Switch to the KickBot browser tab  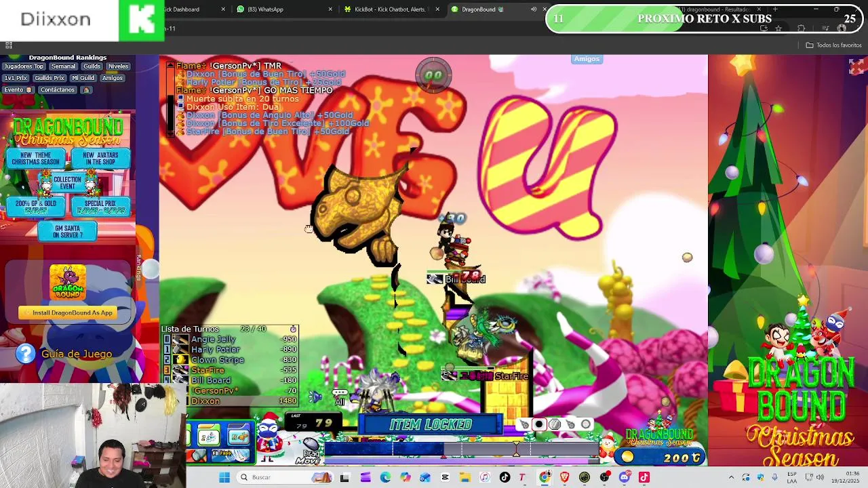tap(391, 9)
